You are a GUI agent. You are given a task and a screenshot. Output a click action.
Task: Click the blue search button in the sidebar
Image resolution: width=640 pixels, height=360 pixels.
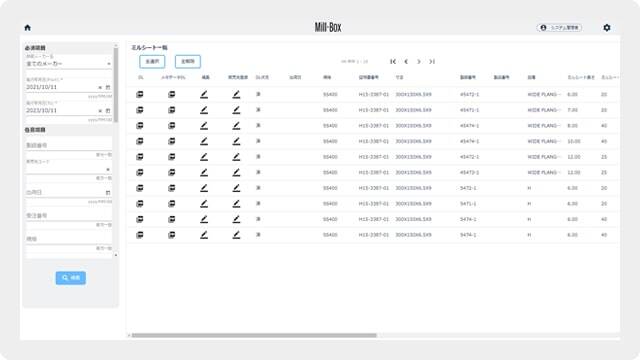pyautogui.click(x=71, y=278)
